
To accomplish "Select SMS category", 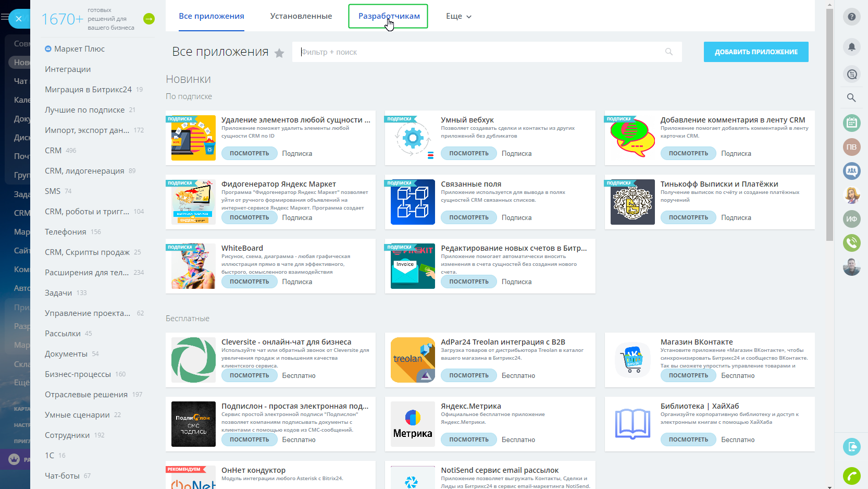I will [x=53, y=191].
